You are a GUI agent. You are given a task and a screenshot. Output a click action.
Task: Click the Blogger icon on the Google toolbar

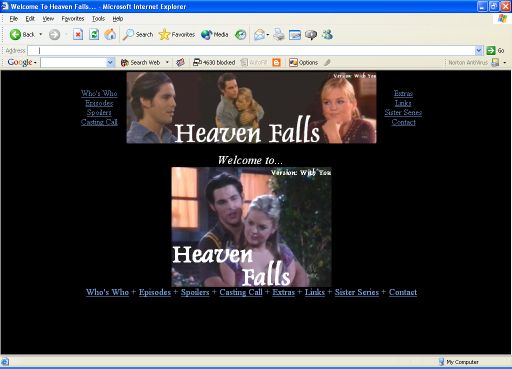pyautogui.click(x=276, y=62)
